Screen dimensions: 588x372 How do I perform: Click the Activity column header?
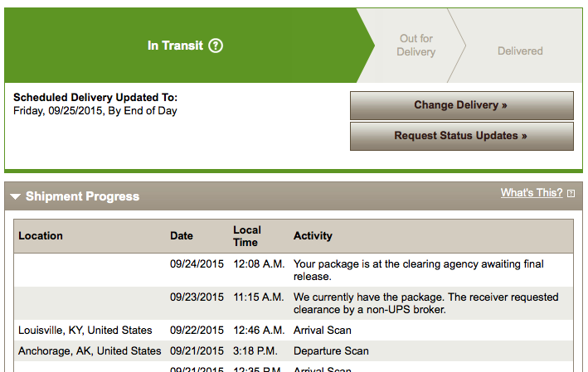tap(313, 235)
